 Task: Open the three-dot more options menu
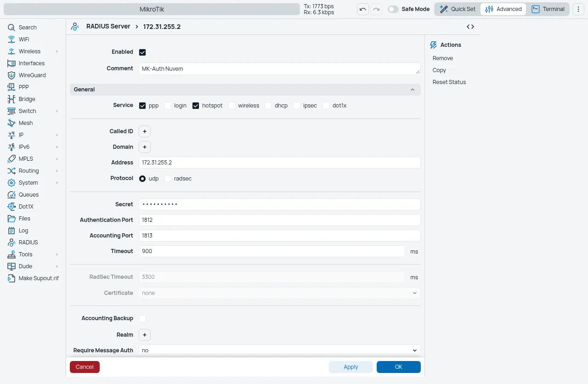coord(578,9)
